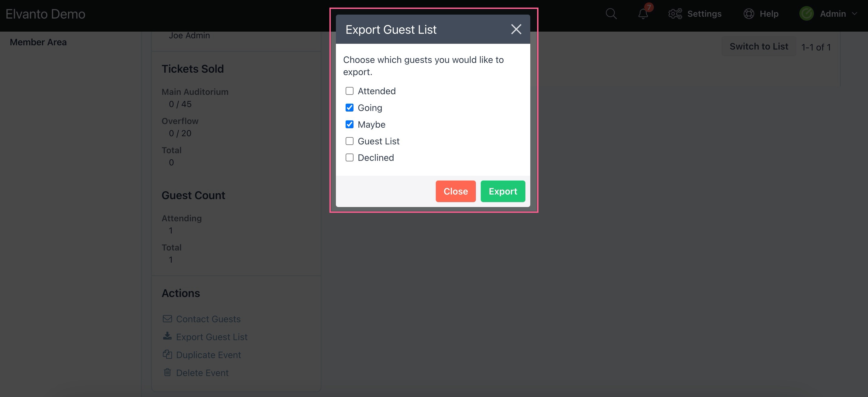Open the Settings menu label
Viewport: 868px width, 397px height.
click(704, 14)
